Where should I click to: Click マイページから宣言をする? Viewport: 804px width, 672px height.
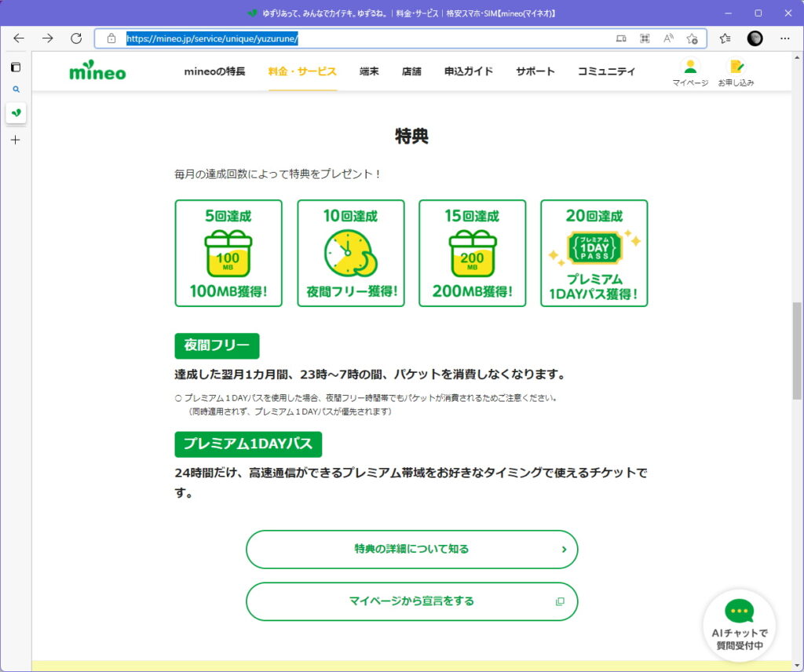coord(411,601)
